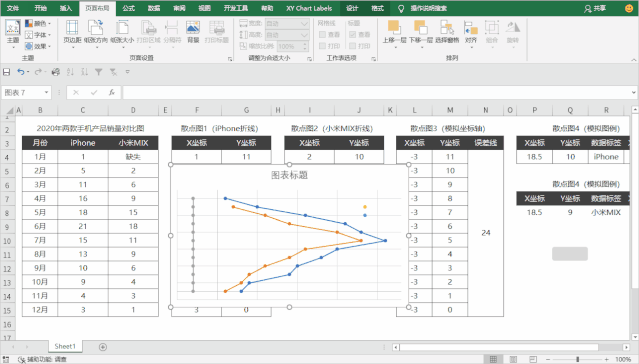The height and width of the screenshot is (364, 639).
Task: Click the 操作说明搜索 search box
Action: tap(428, 8)
